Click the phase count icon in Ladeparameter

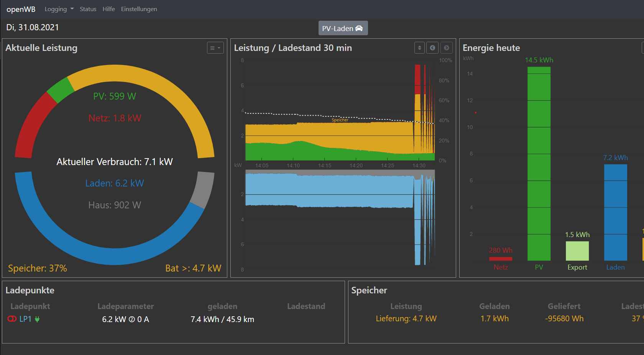tap(132, 319)
